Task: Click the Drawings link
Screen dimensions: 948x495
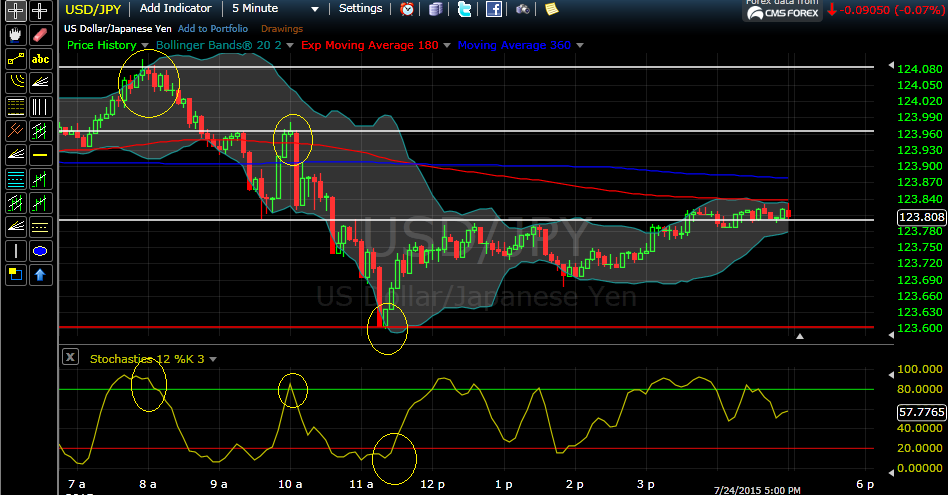Action: pos(282,28)
